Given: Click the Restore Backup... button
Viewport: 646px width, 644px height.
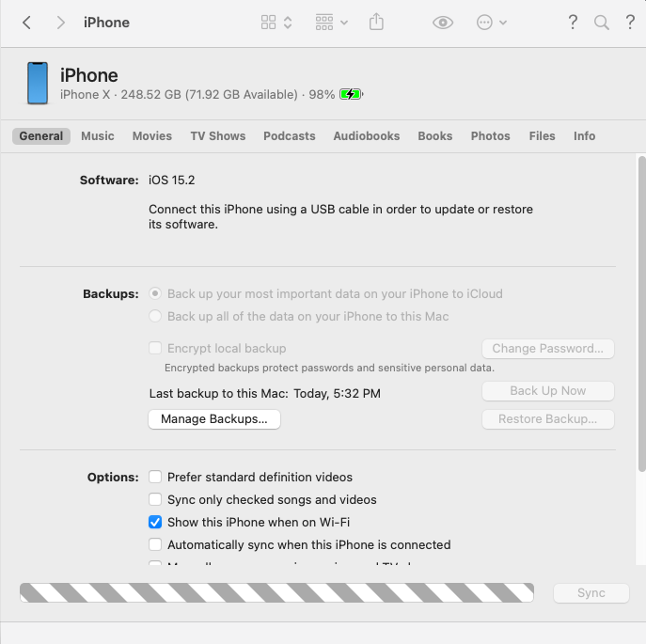Looking at the screenshot, I should [x=548, y=419].
